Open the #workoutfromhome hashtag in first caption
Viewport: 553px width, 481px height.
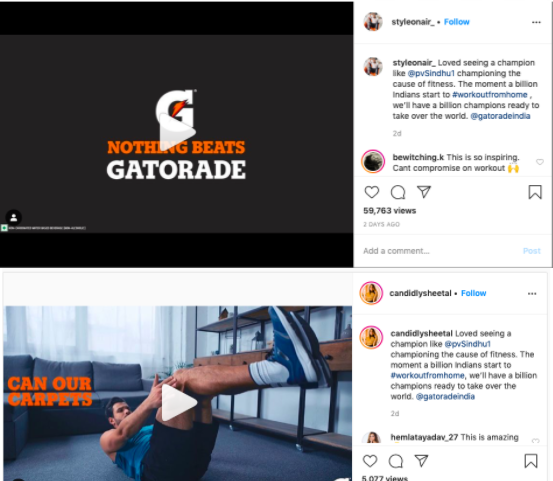click(x=490, y=95)
